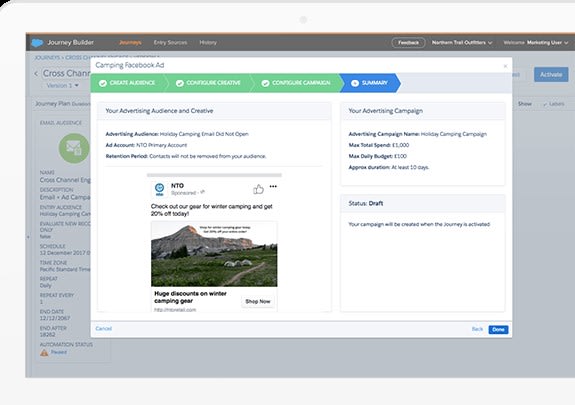
Task: Click the Create Audience checkmark icon
Action: click(x=103, y=83)
